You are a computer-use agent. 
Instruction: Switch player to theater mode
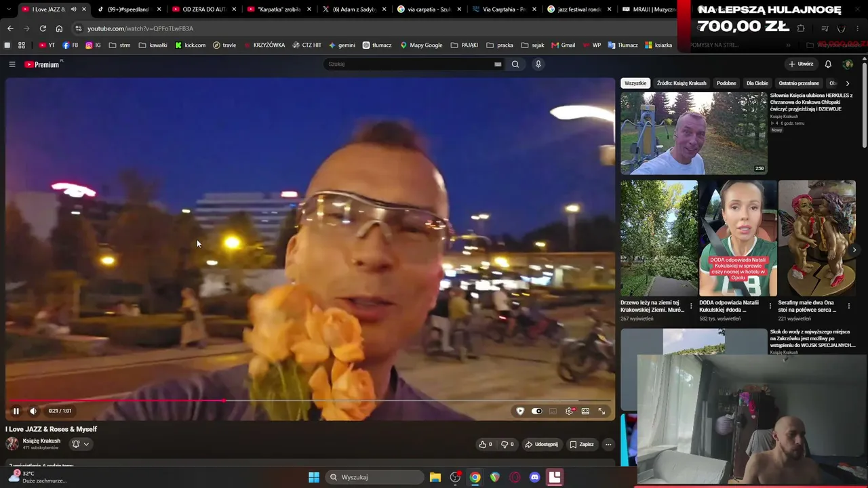(x=585, y=411)
